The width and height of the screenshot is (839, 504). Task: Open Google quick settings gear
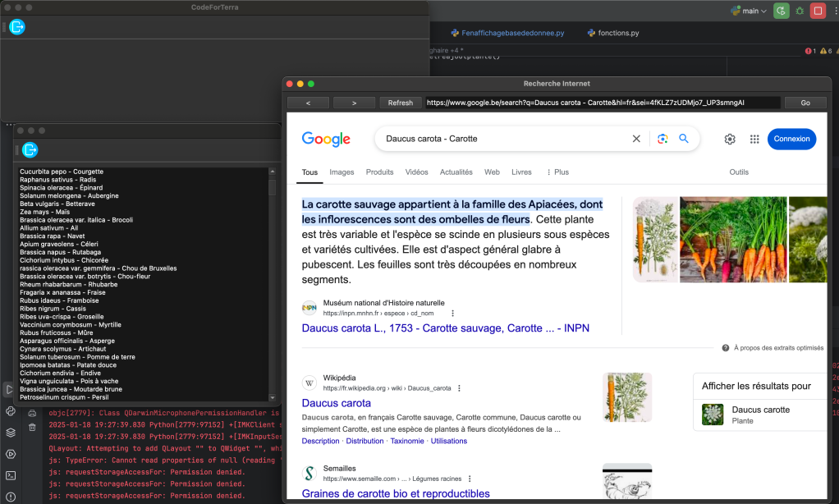[730, 139]
